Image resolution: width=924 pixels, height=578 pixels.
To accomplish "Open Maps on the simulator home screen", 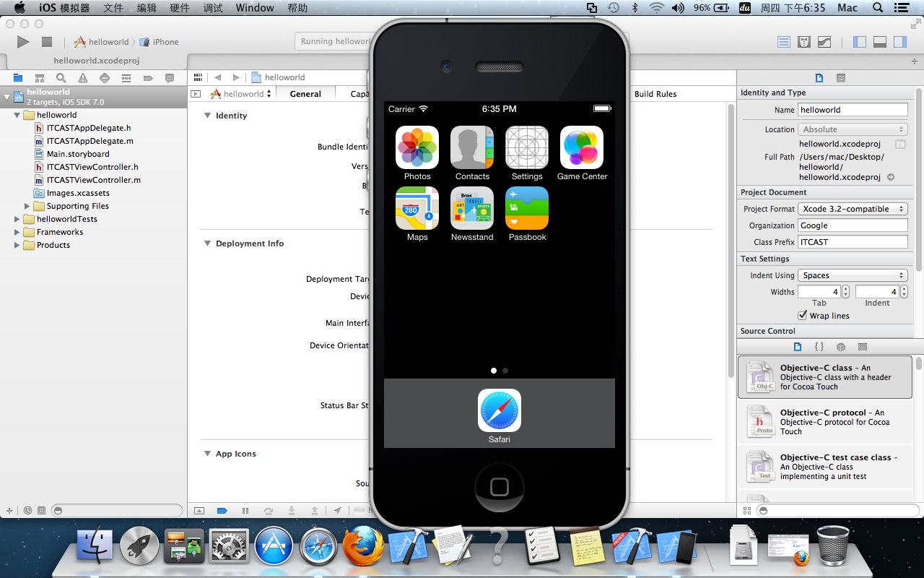I will coord(417,209).
